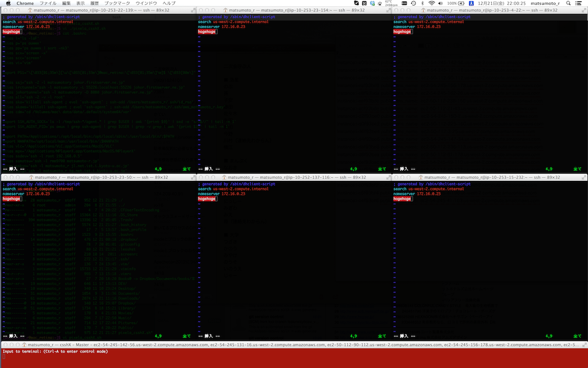Open the ウインドウ menu

click(146, 3)
